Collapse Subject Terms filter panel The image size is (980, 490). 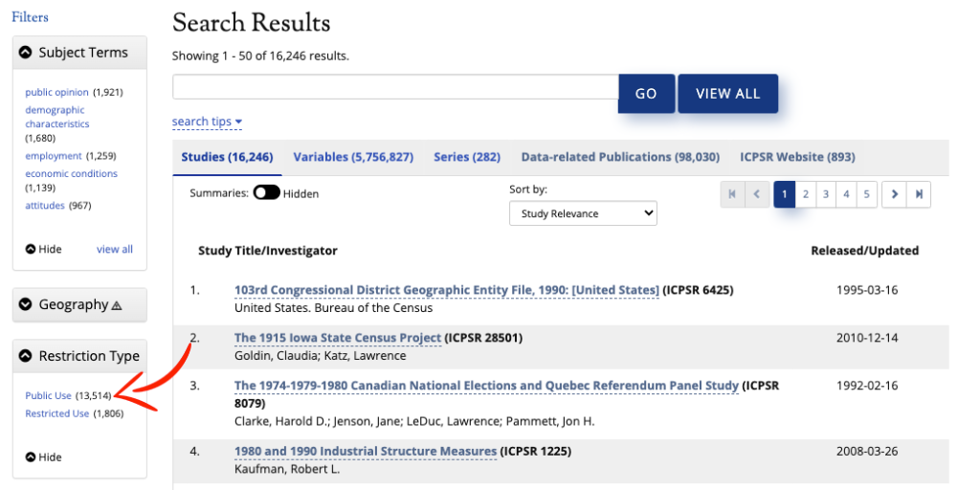tap(26, 53)
